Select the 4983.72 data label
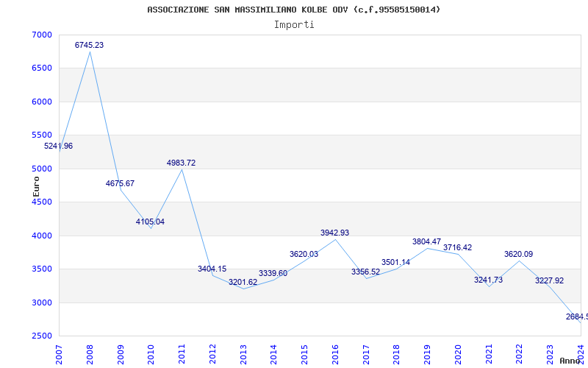Screen dimensions: 588x368 click(181, 163)
